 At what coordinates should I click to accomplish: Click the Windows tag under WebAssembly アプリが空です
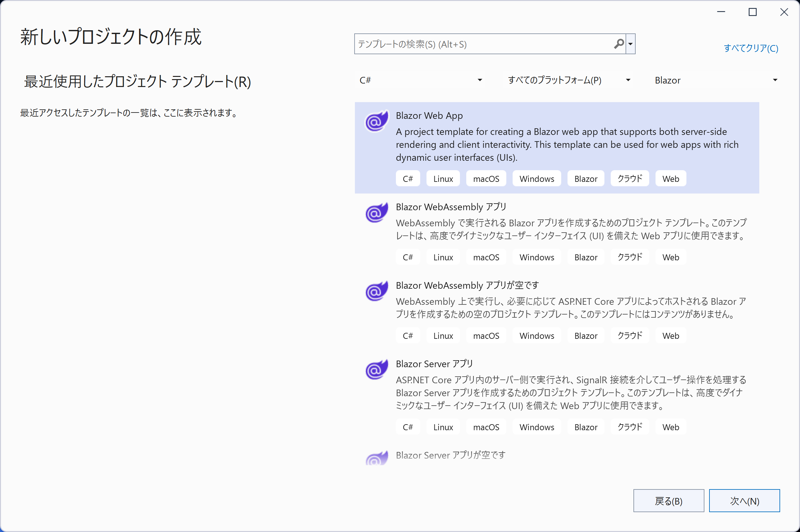pos(537,335)
